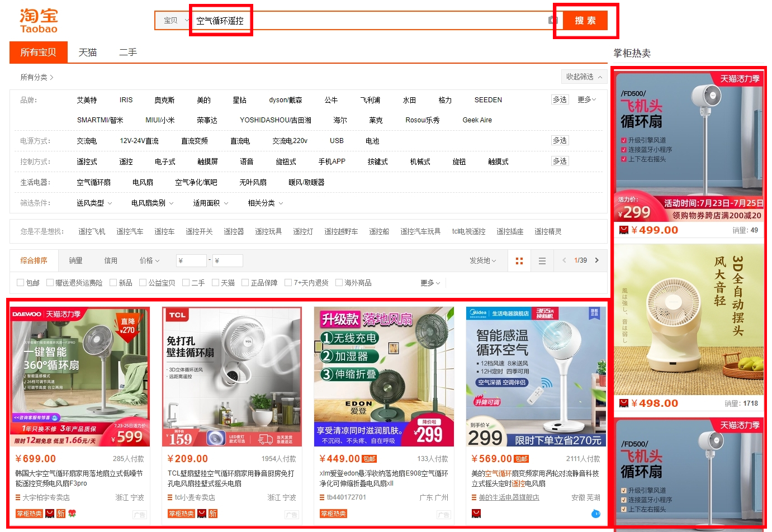772x532 pixels.
Task: Open the 电风扇类别 filter dropdown
Action: point(153,203)
